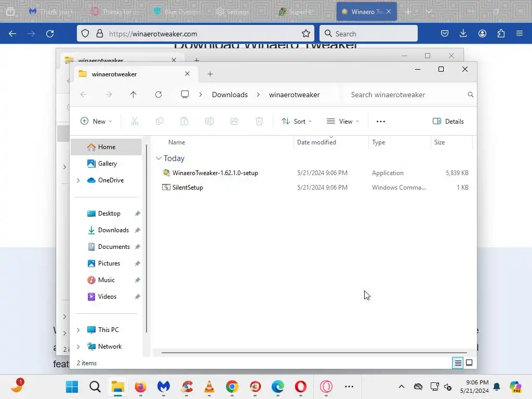
Task: Click the Copy icon in Explorer toolbar
Action: 159,122
